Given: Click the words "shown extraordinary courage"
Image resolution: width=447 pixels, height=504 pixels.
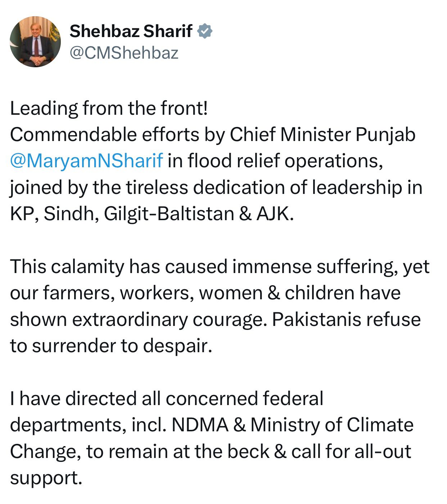Looking at the screenshot, I should coord(139,319).
